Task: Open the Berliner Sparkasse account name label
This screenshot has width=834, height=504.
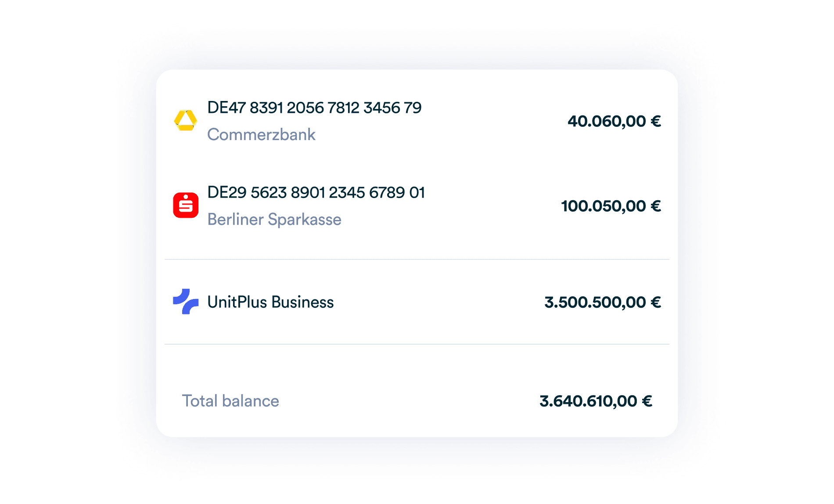Action: click(274, 219)
